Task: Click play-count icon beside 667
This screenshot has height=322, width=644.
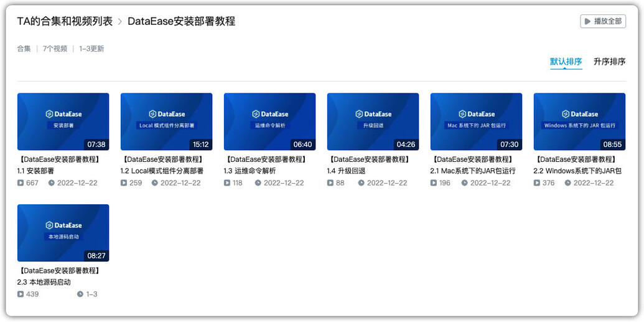Action: coord(21,182)
